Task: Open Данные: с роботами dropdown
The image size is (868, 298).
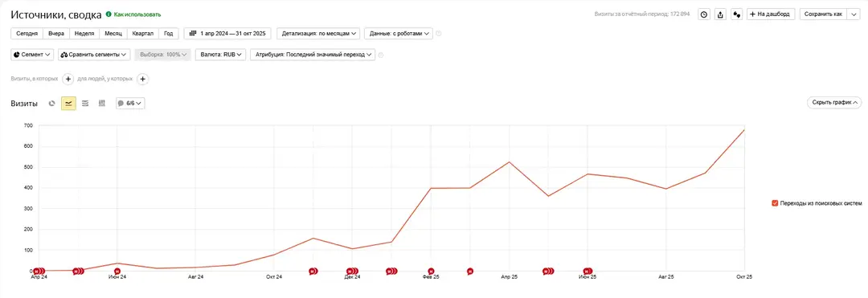Action: click(x=398, y=34)
